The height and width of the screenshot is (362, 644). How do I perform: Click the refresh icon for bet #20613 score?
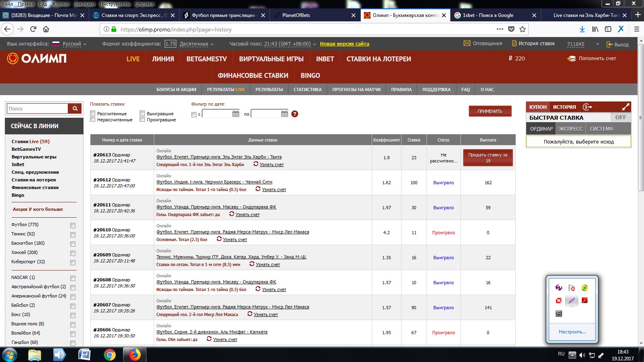256,164
